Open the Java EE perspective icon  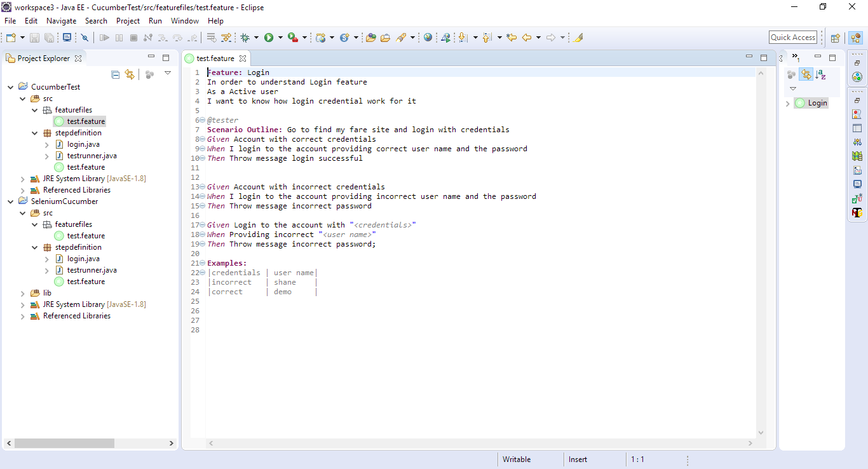pyautogui.click(x=857, y=37)
